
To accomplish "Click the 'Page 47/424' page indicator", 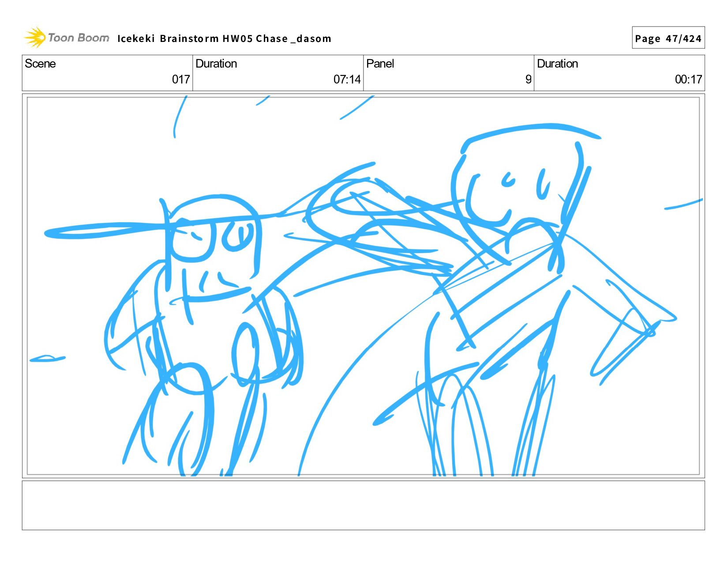I will pyautogui.click(x=668, y=38).
